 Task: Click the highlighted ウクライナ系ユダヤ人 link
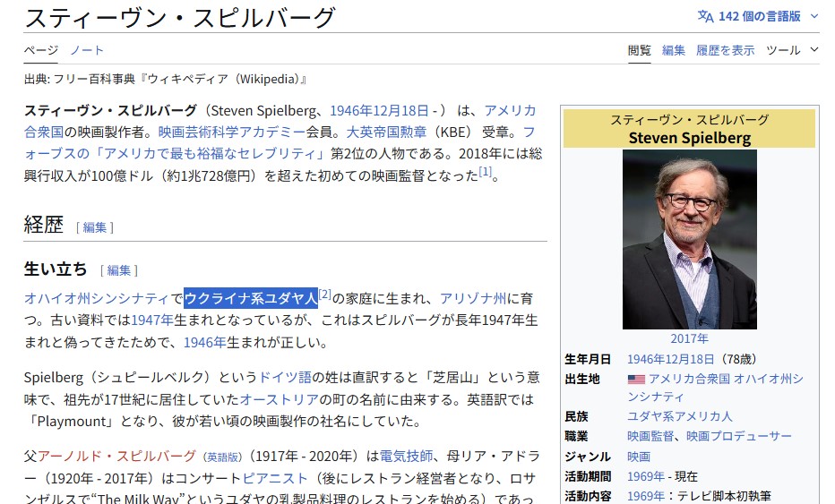tap(251, 298)
